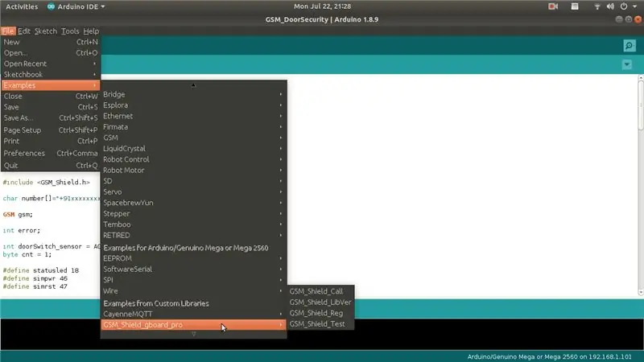Choose Close in the File menu
Screen dimensions: 644x362
(x=51, y=96)
